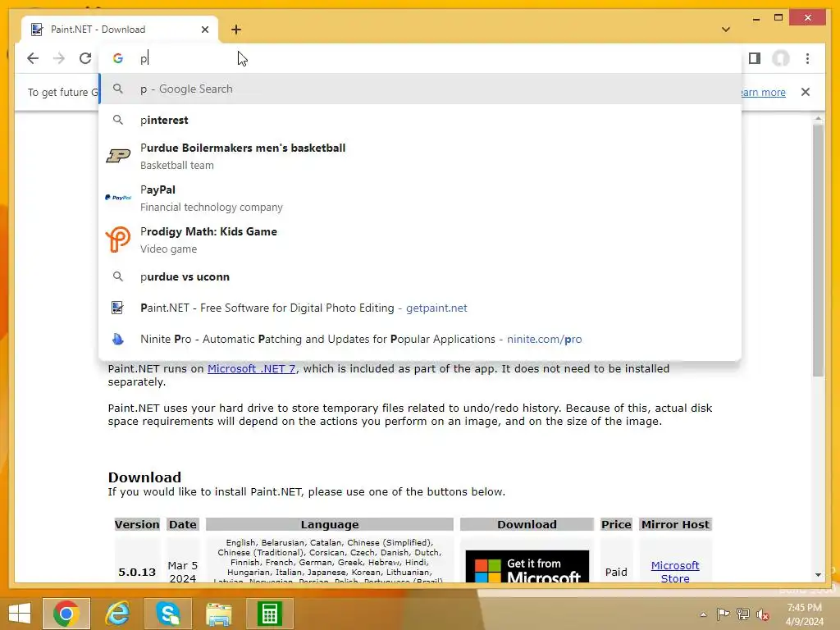Click the Google logo in the address bar
The width and height of the screenshot is (840, 630).
pos(118,58)
